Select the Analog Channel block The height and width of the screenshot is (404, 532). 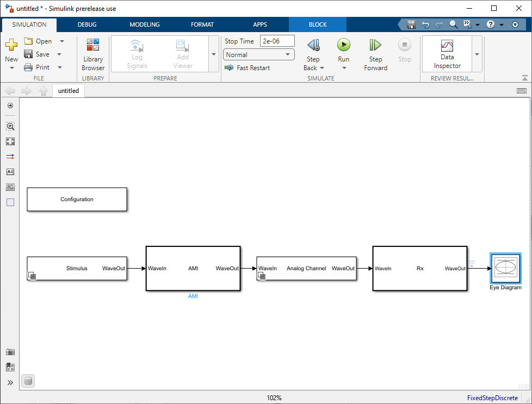coord(306,268)
